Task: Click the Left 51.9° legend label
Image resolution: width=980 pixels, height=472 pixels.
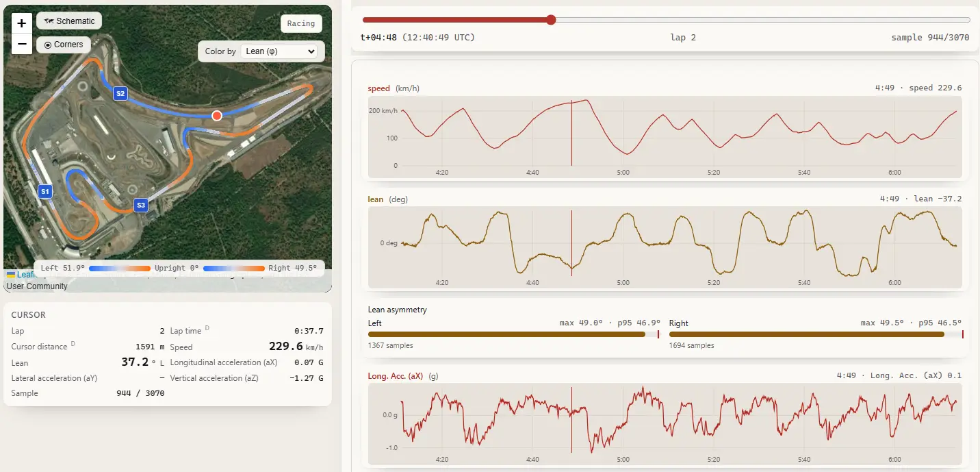Action: 63,268
